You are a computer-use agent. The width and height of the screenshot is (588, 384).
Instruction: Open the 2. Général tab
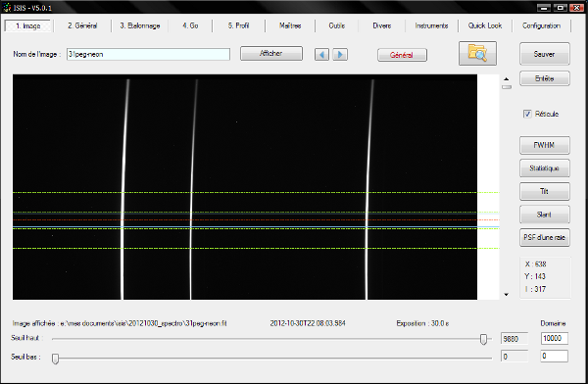[82, 25]
